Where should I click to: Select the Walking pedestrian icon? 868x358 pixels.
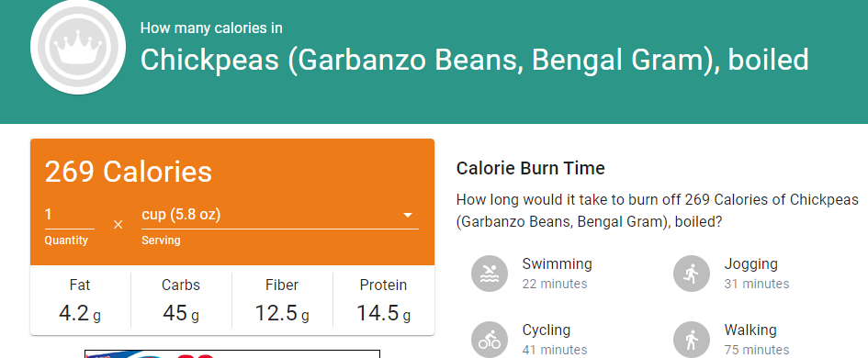[x=692, y=340]
